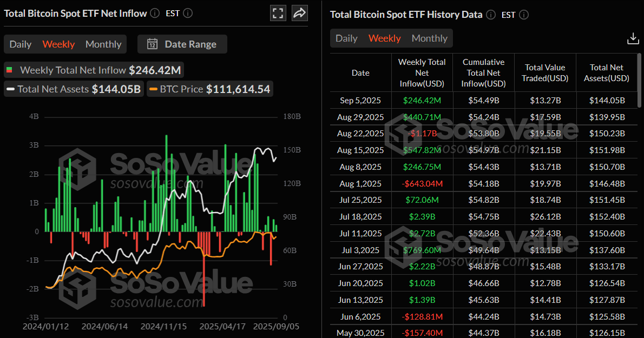This screenshot has height=338, width=644.
Task: Expand the chart to fullscreen
Action: pyautogui.click(x=278, y=14)
